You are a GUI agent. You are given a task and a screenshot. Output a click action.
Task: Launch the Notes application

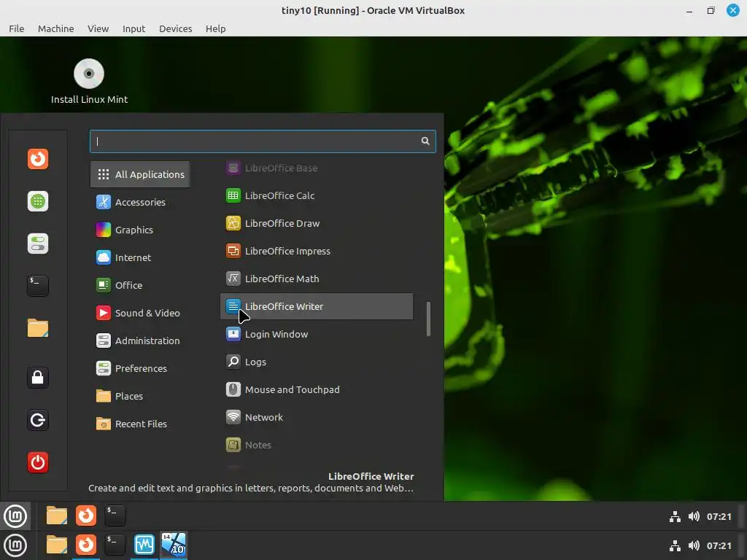point(317,445)
